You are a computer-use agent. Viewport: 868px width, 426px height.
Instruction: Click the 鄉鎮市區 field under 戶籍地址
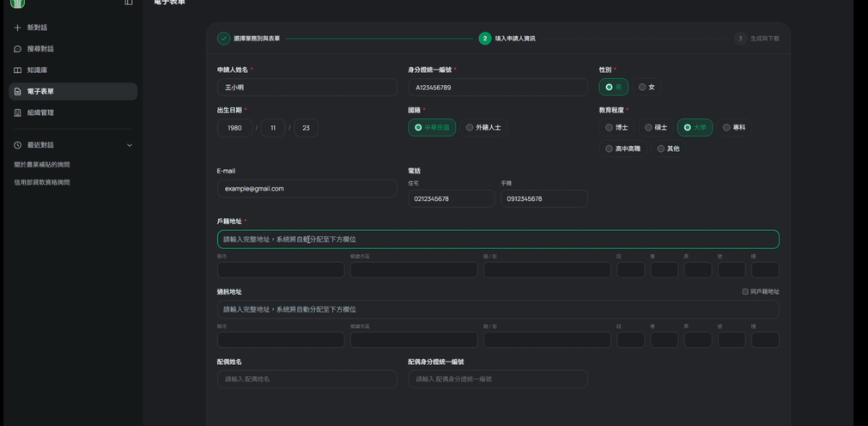[x=414, y=270]
